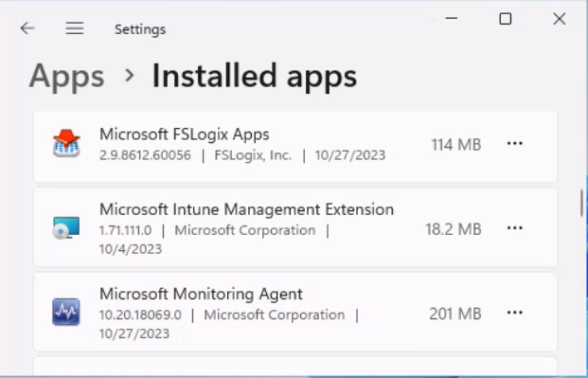Click the breadcrumb chevron after Apps
The width and height of the screenshot is (588, 378).
coord(130,76)
